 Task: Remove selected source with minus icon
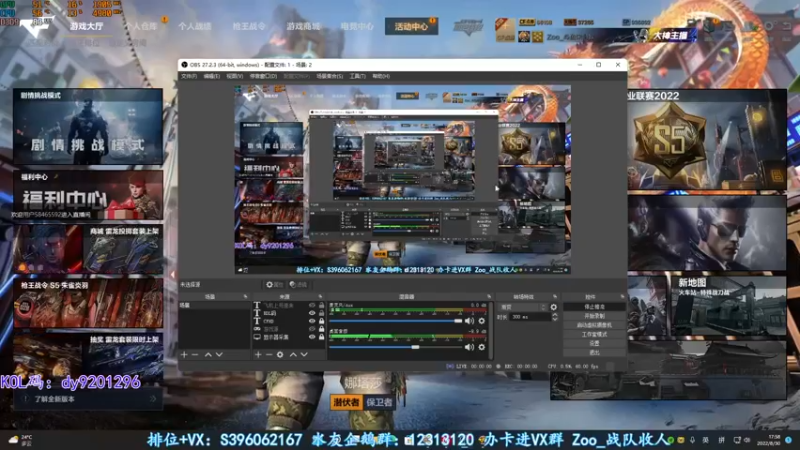click(269, 354)
